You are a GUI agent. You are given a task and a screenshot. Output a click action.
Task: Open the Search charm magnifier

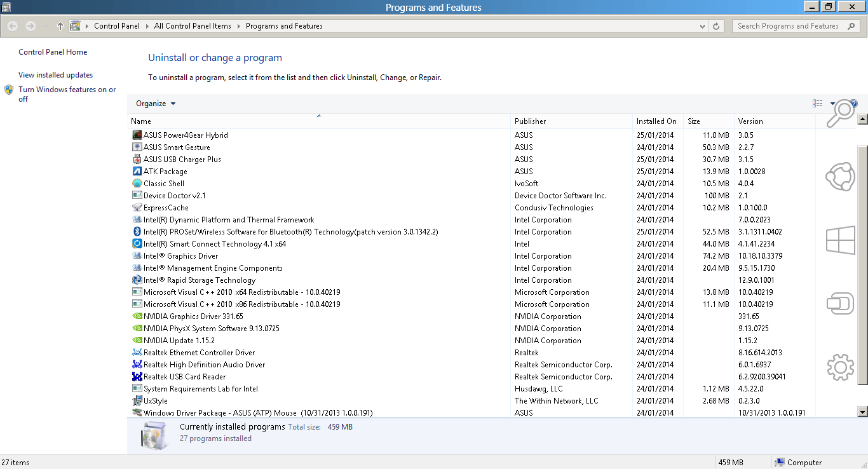coord(840,113)
